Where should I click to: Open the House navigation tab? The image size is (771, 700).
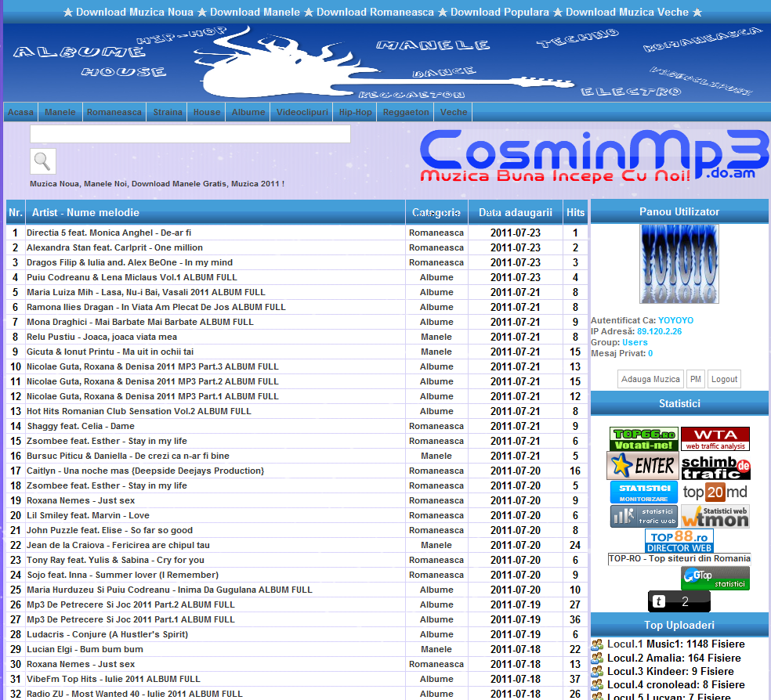tap(207, 112)
